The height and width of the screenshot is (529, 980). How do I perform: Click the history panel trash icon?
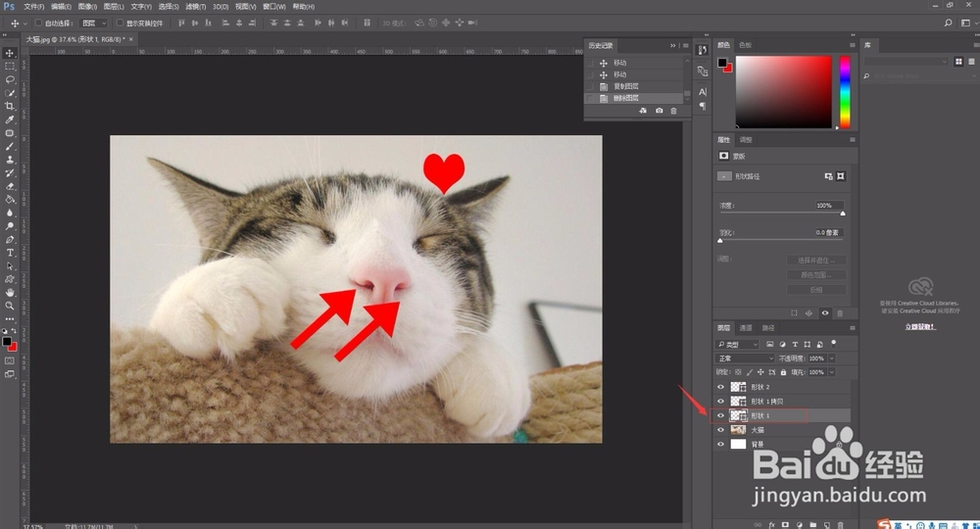tap(673, 111)
